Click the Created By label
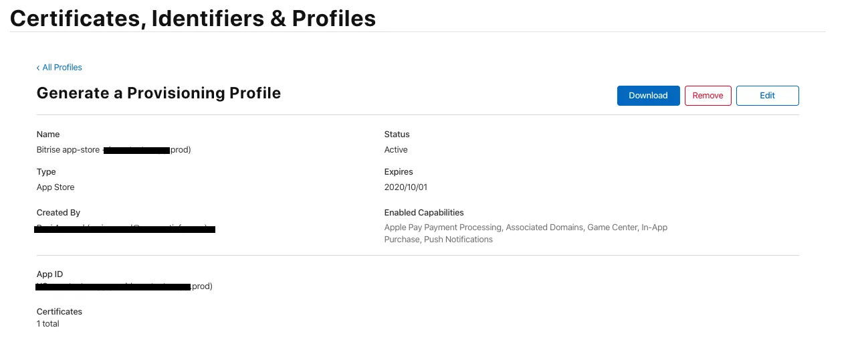Screen dimensions: 868x344 tap(58, 213)
